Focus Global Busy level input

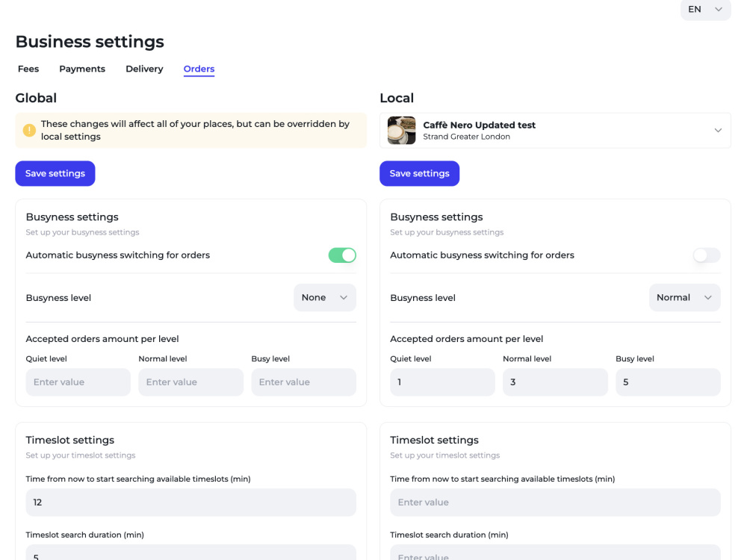303,382
